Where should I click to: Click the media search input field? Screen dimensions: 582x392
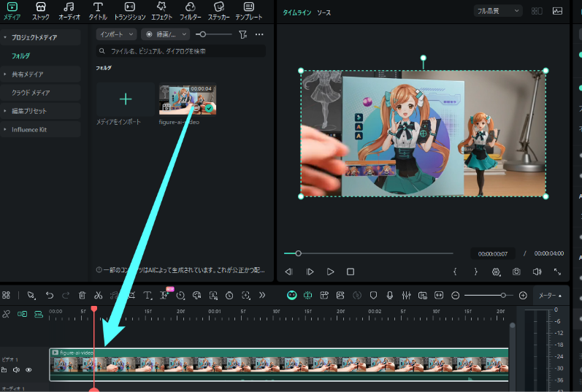[x=181, y=51]
